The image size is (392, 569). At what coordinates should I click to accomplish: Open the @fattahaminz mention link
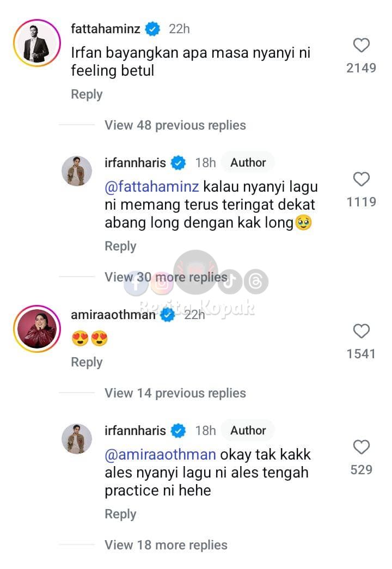tap(151, 187)
